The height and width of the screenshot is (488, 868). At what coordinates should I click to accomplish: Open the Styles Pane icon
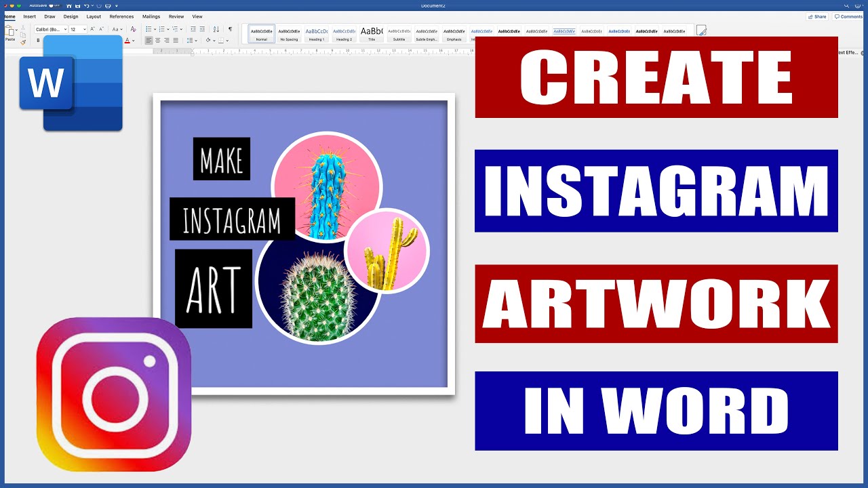coord(701,30)
